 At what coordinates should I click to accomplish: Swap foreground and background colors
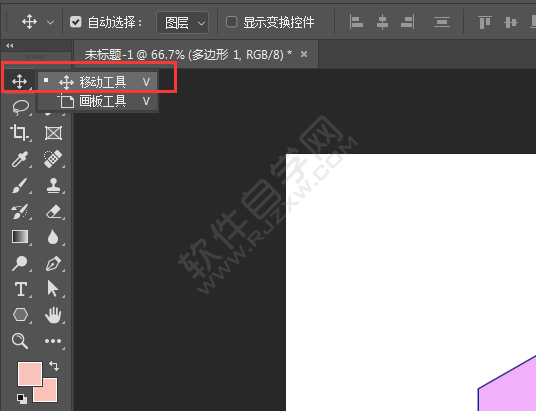54,366
